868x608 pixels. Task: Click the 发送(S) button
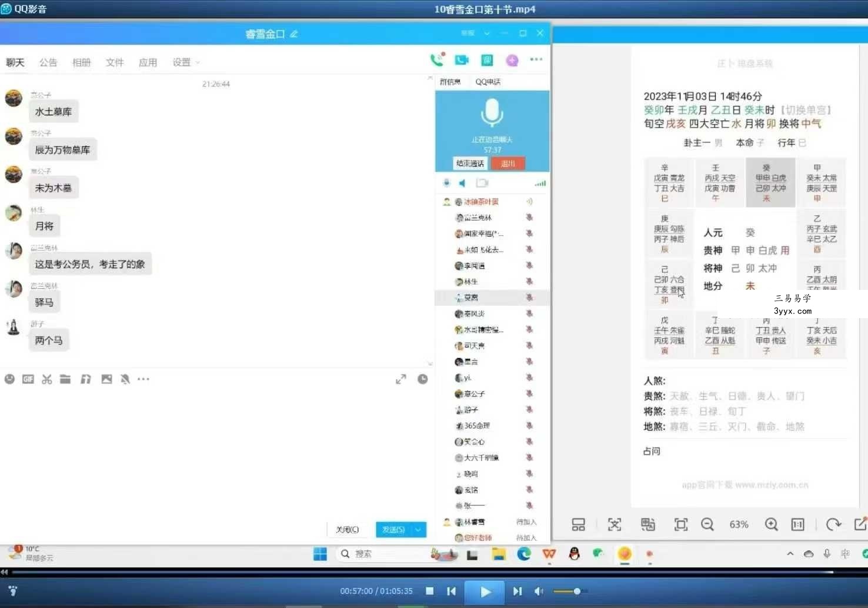pos(393,530)
